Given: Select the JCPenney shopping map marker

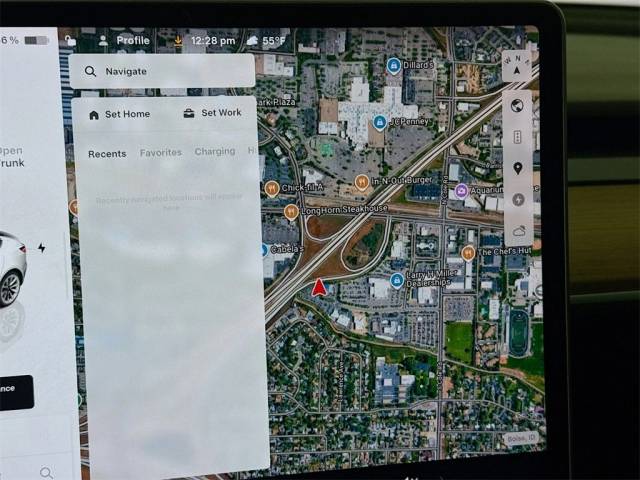Looking at the screenshot, I should pos(379,122).
